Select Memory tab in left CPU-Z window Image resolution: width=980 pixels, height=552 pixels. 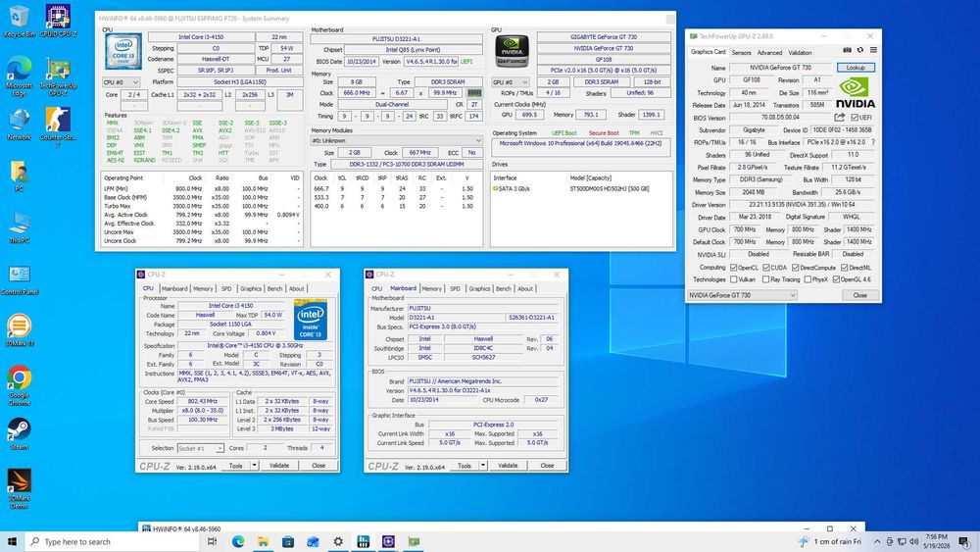pyautogui.click(x=203, y=289)
